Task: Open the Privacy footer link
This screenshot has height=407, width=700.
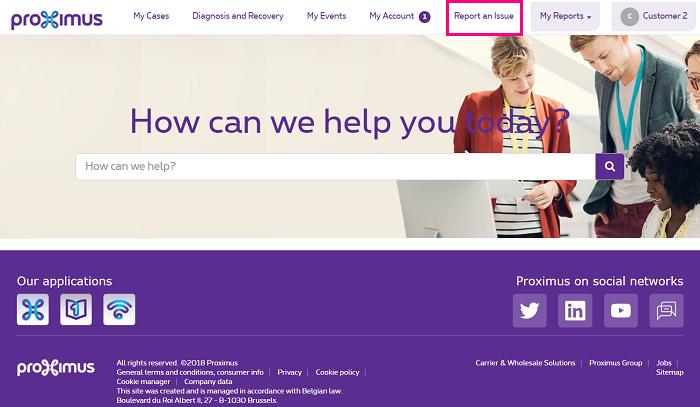Action: pyautogui.click(x=289, y=372)
